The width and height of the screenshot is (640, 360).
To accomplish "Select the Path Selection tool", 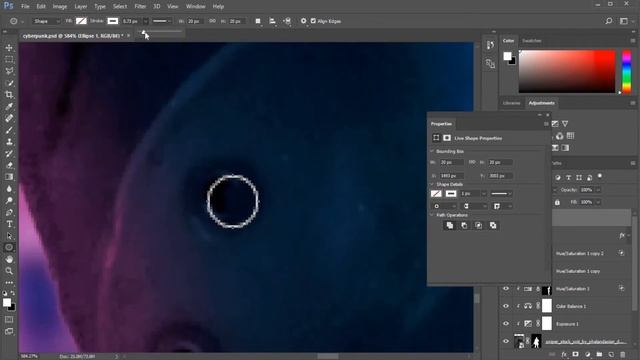I will click(9, 236).
